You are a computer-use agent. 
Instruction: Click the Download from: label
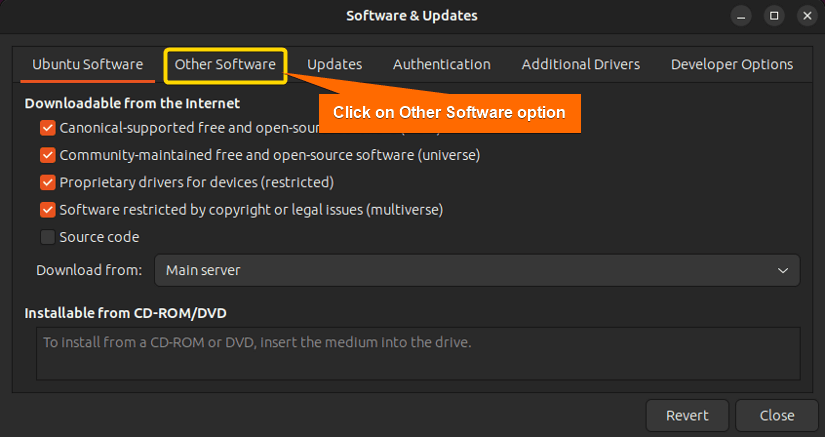click(89, 270)
